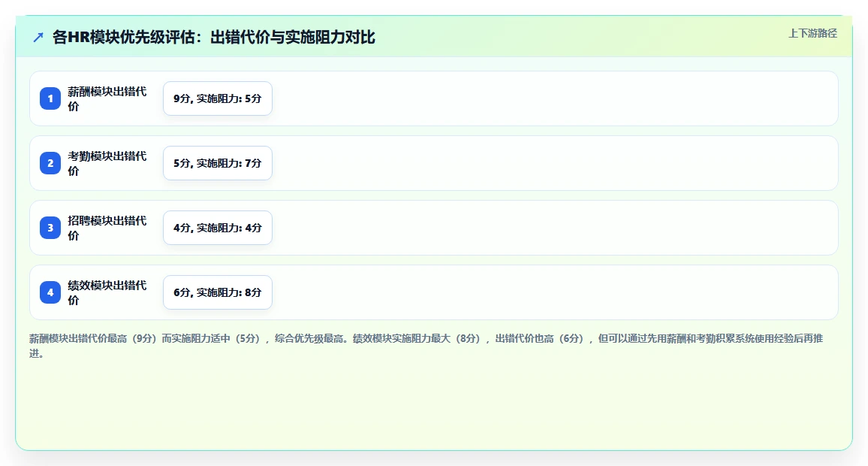Click the number 3 badge
868x466 pixels.
pyautogui.click(x=50, y=228)
